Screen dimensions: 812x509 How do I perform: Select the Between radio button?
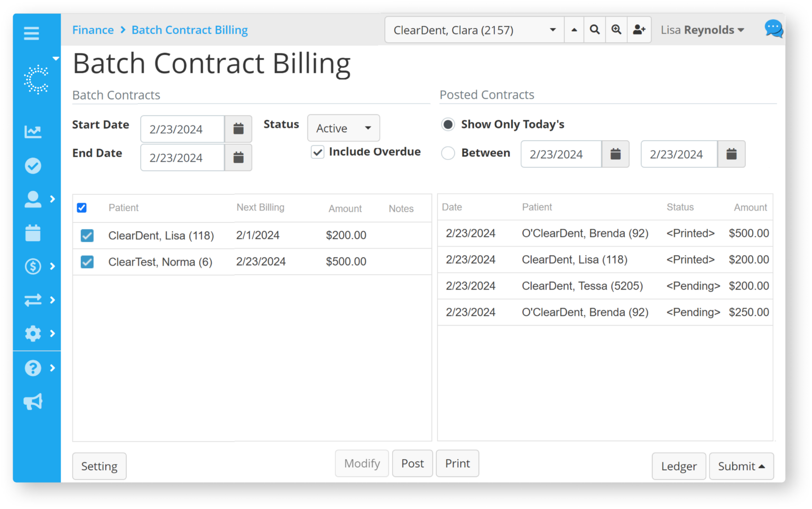(x=448, y=153)
